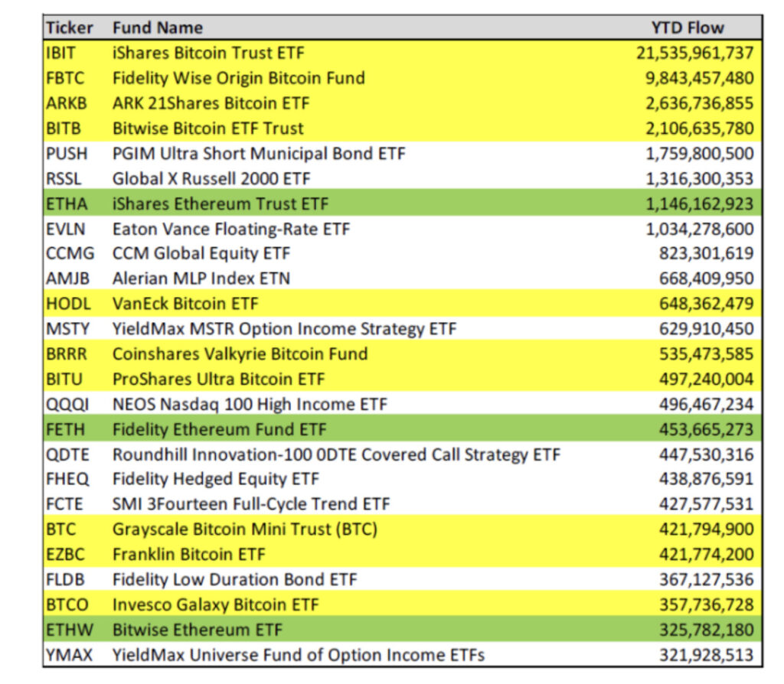Select the IBIT ticker cell
Screen dimensions: 784x684
point(60,53)
